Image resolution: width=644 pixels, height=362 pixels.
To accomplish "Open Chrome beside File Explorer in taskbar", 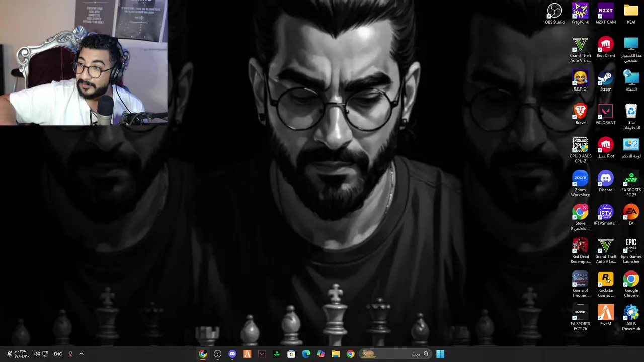I will [x=350, y=354].
